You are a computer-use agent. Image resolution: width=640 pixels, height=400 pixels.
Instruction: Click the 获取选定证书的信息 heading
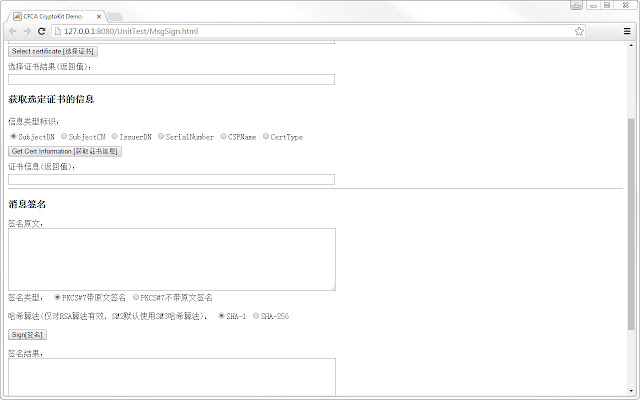51,99
